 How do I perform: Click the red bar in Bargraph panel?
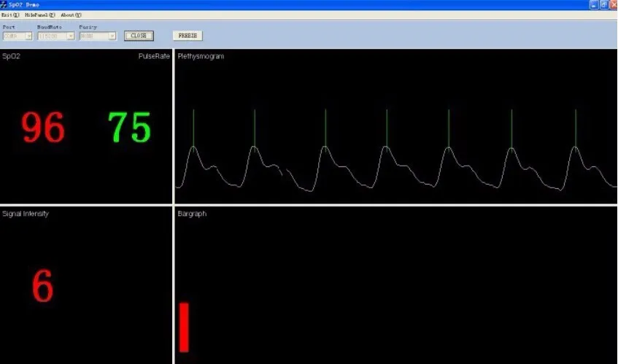point(184,328)
